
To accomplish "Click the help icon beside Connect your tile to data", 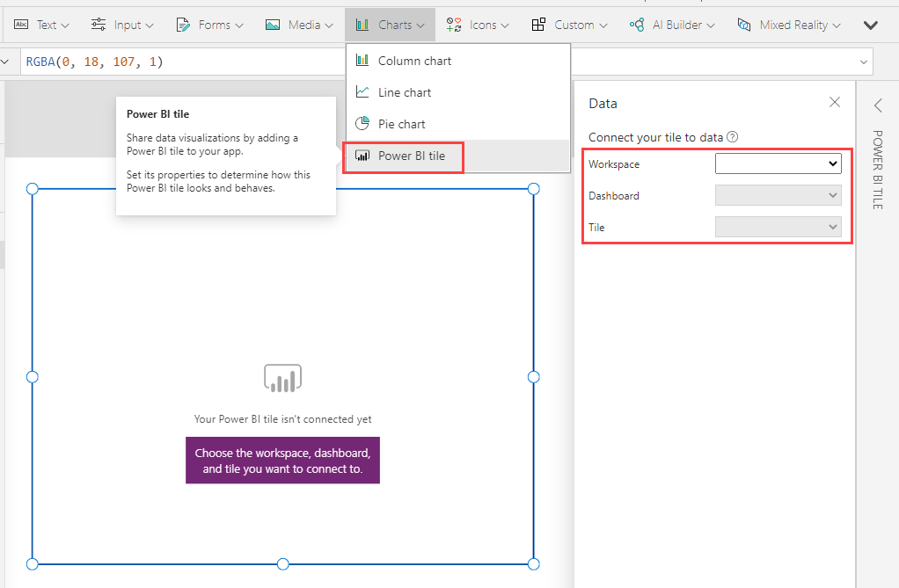I will click(732, 137).
